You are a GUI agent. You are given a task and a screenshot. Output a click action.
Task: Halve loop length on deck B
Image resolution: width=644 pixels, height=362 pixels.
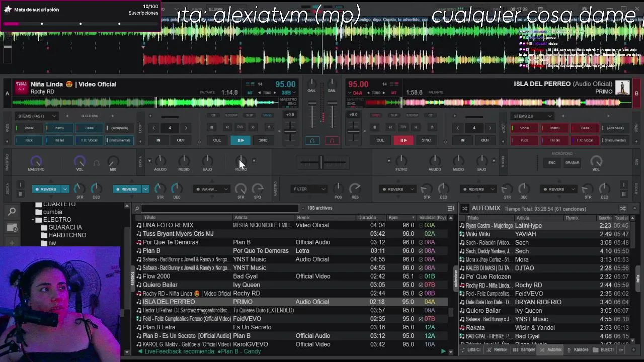pyautogui.click(x=457, y=128)
